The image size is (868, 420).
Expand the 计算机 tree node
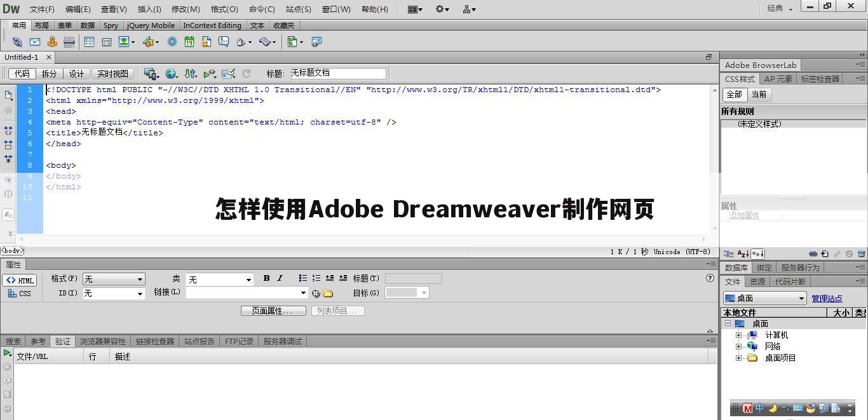[x=738, y=335]
